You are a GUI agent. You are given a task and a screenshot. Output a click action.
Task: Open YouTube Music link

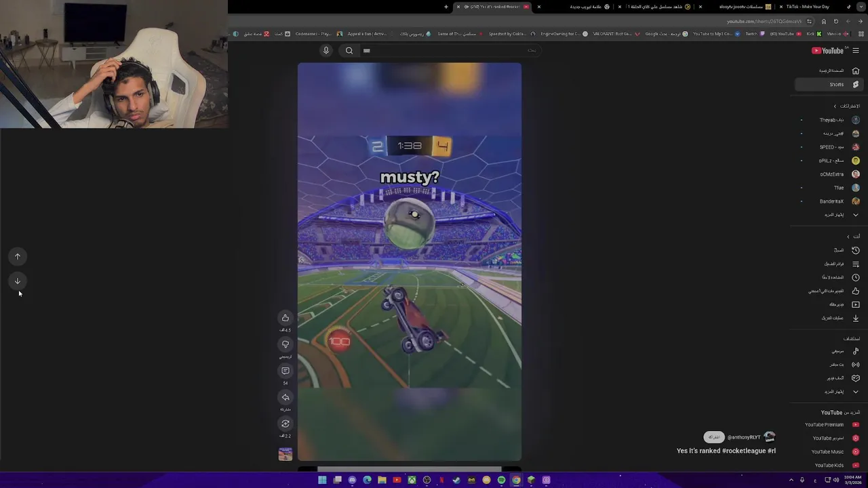point(829,452)
